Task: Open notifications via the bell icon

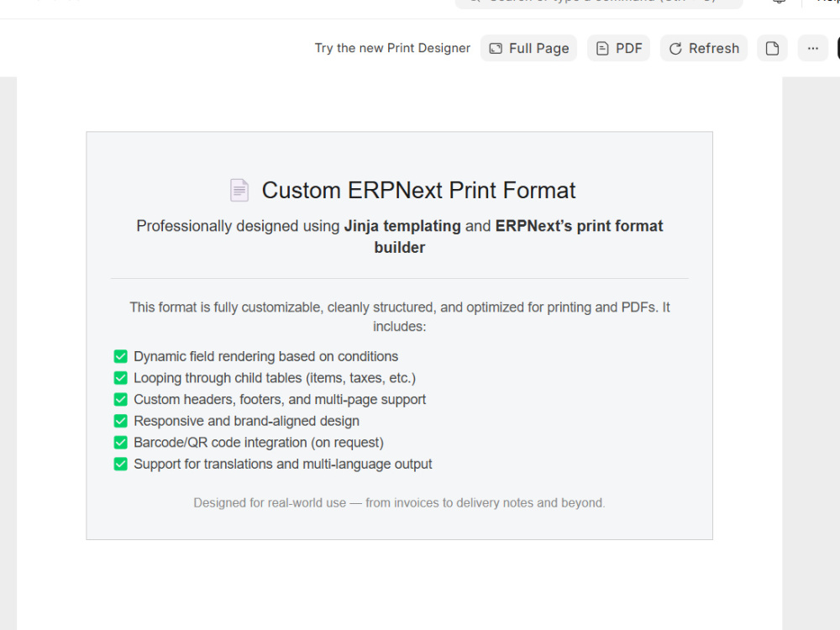Action: click(778, 3)
